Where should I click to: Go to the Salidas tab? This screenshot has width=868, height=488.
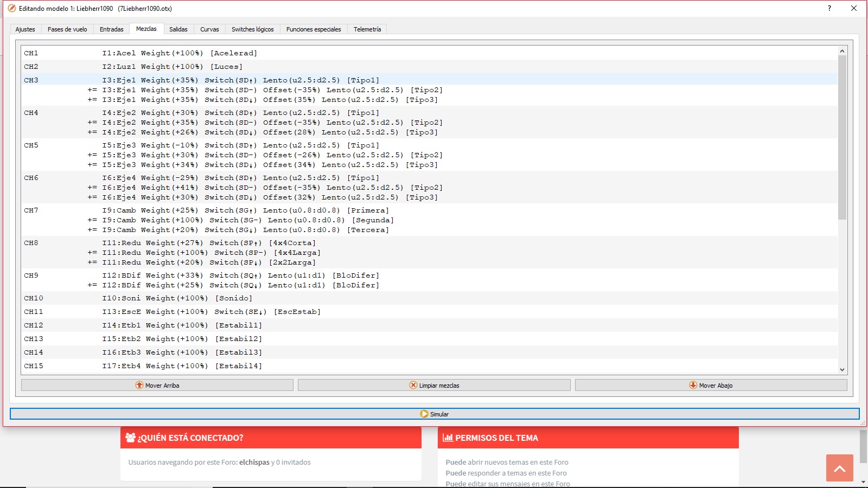click(x=178, y=29)
